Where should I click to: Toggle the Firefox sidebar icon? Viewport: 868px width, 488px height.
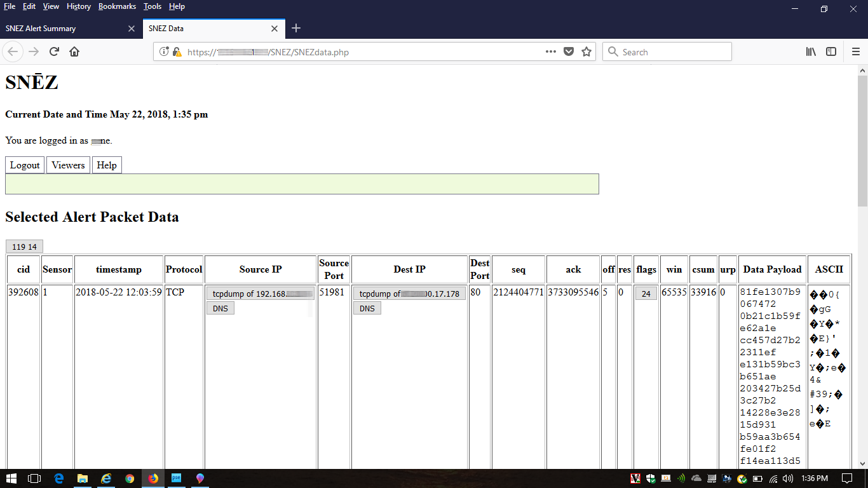(831, 51)
